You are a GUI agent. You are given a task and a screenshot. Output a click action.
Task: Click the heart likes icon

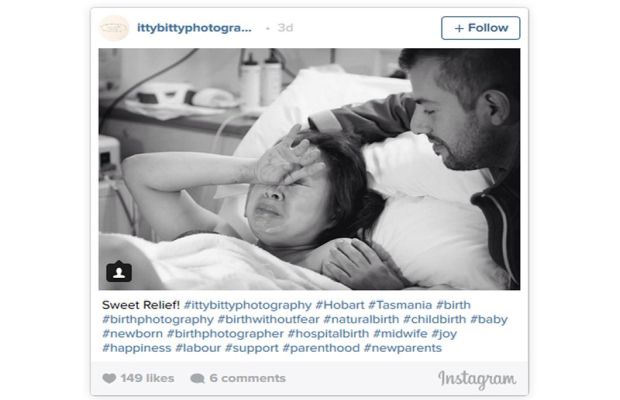click(109, 378)
